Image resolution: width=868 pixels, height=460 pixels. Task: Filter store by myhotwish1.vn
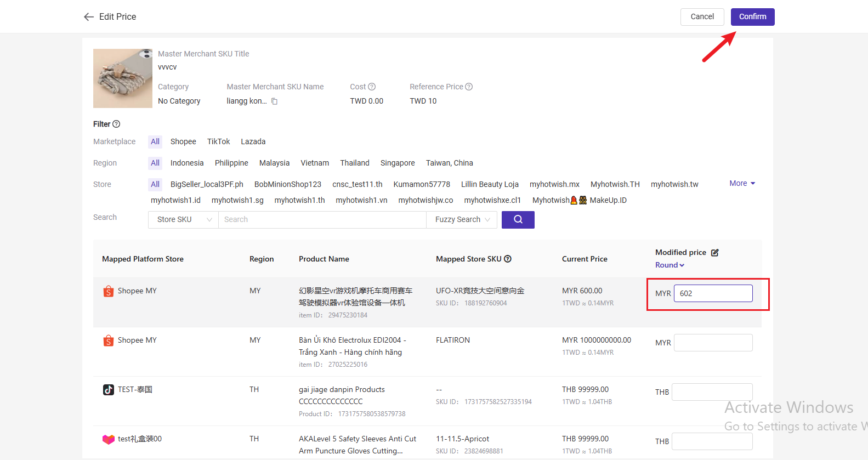361,200
